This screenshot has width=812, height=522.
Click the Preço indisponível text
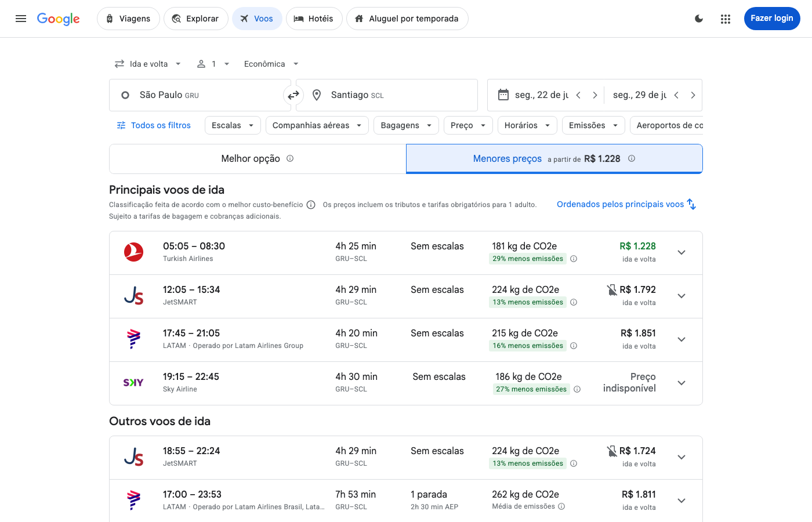click(x=629, y=382)
